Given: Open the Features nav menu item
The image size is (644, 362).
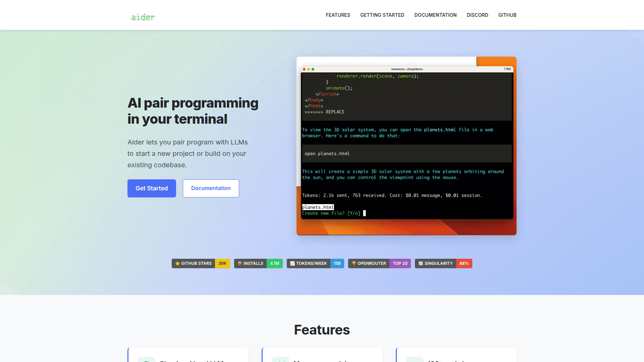Looking at the screenshot, I should [x=338, y=15].
